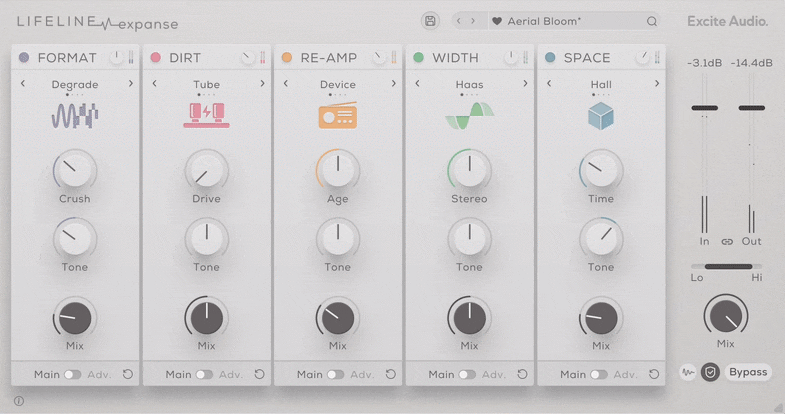This screenshot has height=414, width=785.
Task: Click the waveform icon left of the shield
Action: [x=689, y=372]
